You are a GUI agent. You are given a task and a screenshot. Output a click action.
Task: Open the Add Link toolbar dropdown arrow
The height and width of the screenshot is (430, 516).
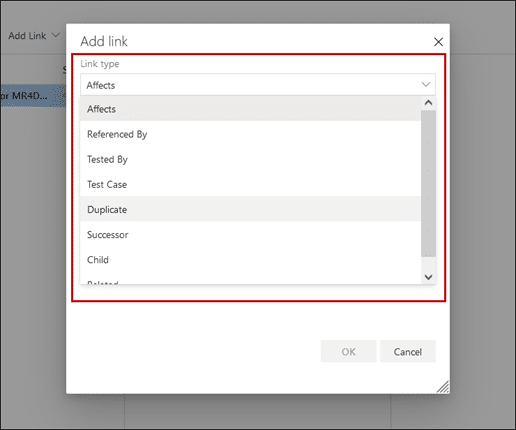[56, 35]
